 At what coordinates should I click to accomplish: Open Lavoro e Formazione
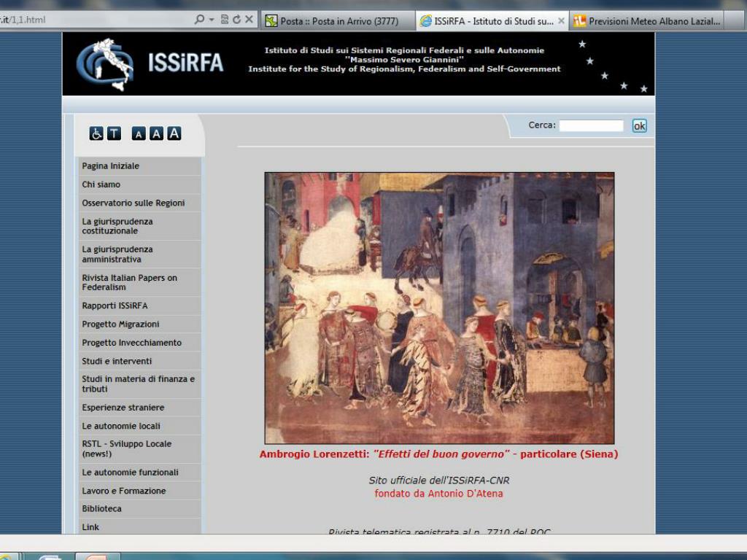pyautogui.click(x=139, y=491)
